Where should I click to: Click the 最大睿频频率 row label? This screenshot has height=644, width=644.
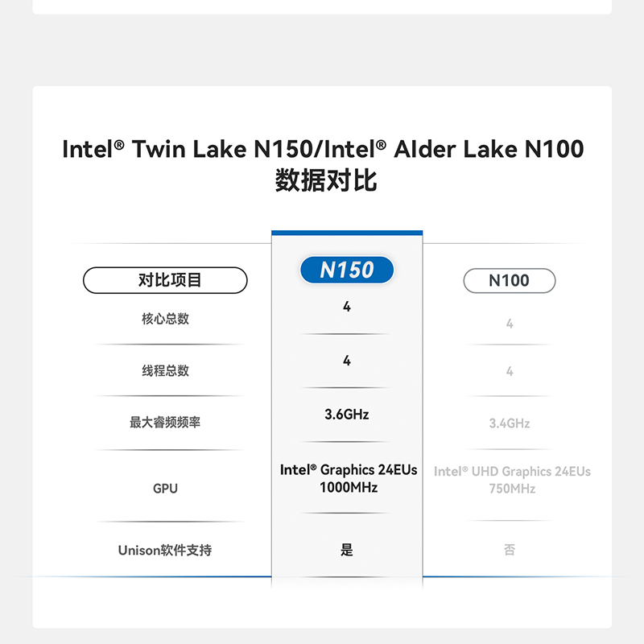(x=165, y=423)
